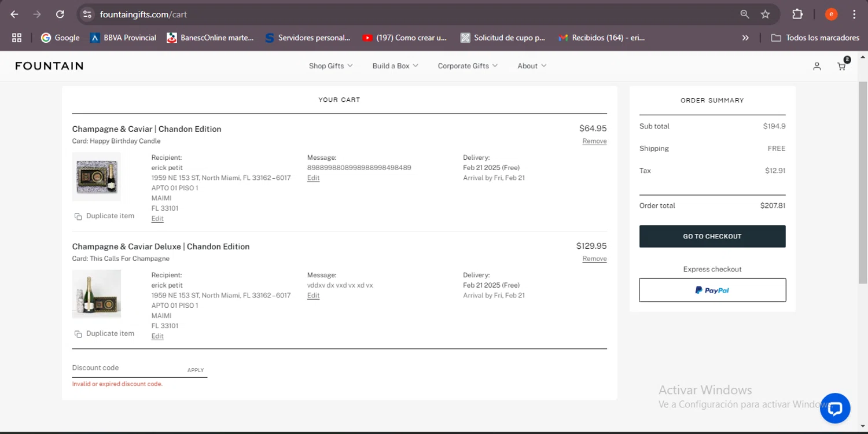Screen dimensions: 868x434
Task: Click the page vertical scrollbar
Action: (863, 182)
